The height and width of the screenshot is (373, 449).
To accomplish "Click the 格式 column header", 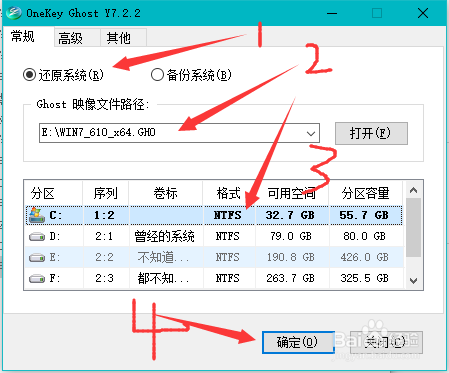I will pyautogui.click(x=229, y=193).
